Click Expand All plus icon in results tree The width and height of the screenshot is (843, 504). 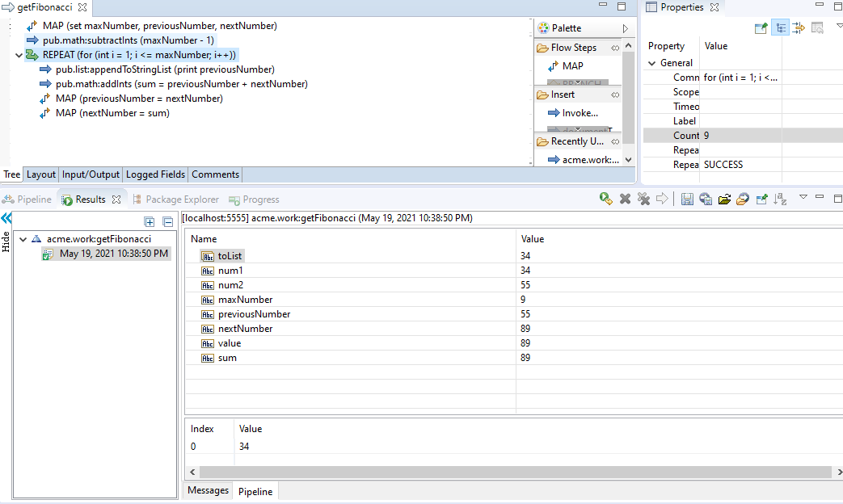tap(150, 222)
